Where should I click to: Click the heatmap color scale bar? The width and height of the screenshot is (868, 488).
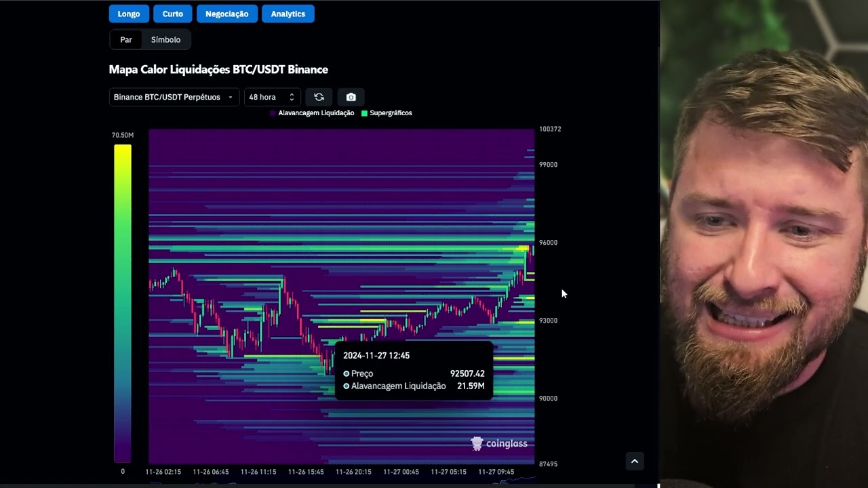click(123, 303)
